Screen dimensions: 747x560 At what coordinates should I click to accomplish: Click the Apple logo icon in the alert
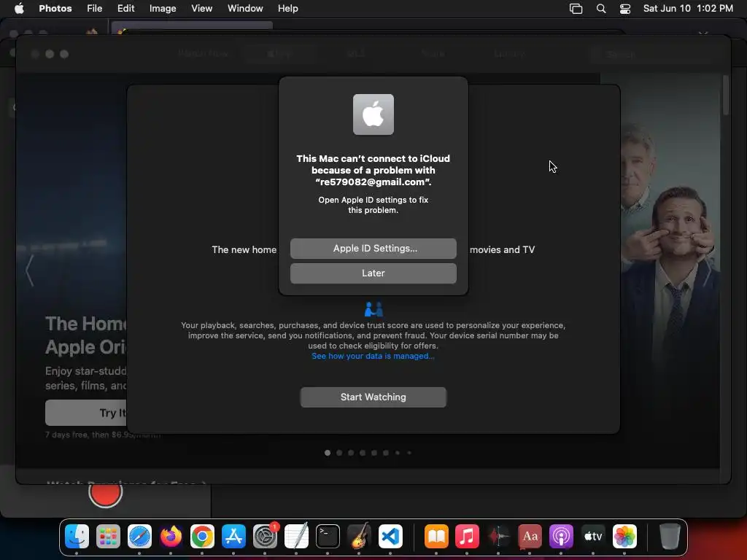tap(373, 114)
